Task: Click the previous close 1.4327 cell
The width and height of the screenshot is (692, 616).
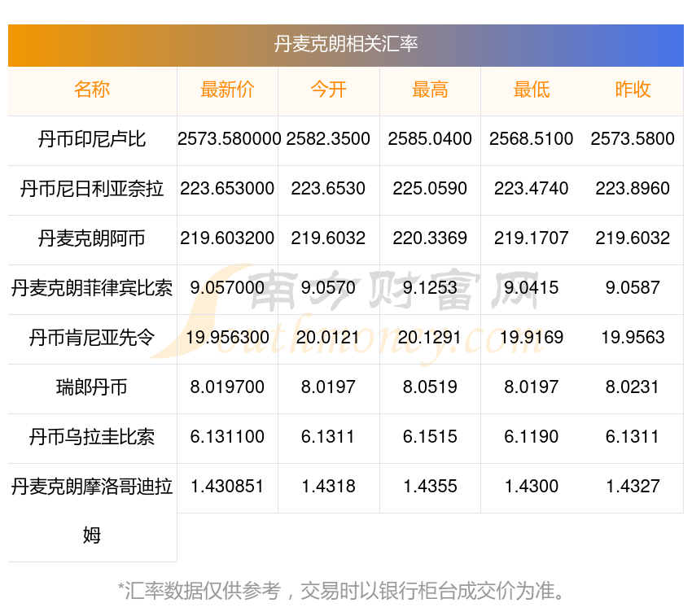Action: [633, 487]
